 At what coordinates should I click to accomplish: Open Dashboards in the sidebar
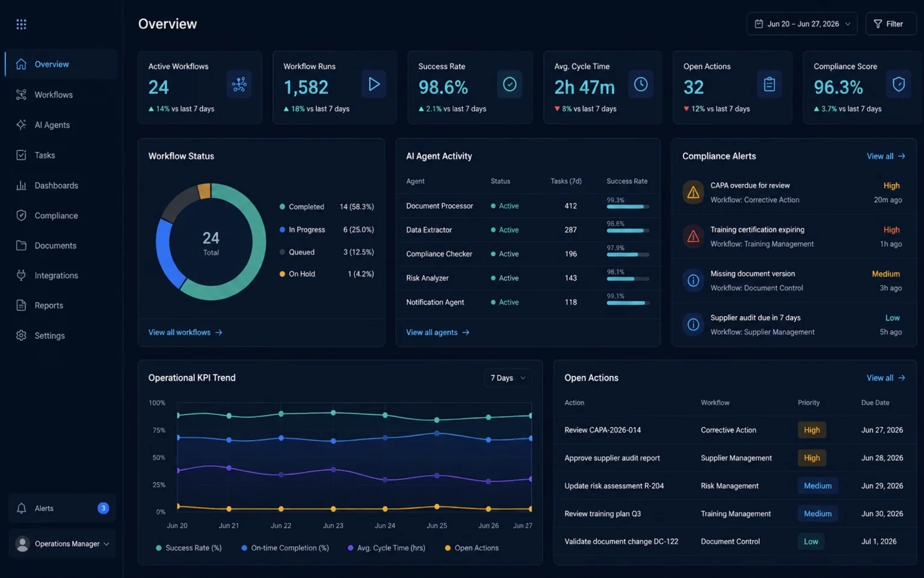click(x=61, y=185)
